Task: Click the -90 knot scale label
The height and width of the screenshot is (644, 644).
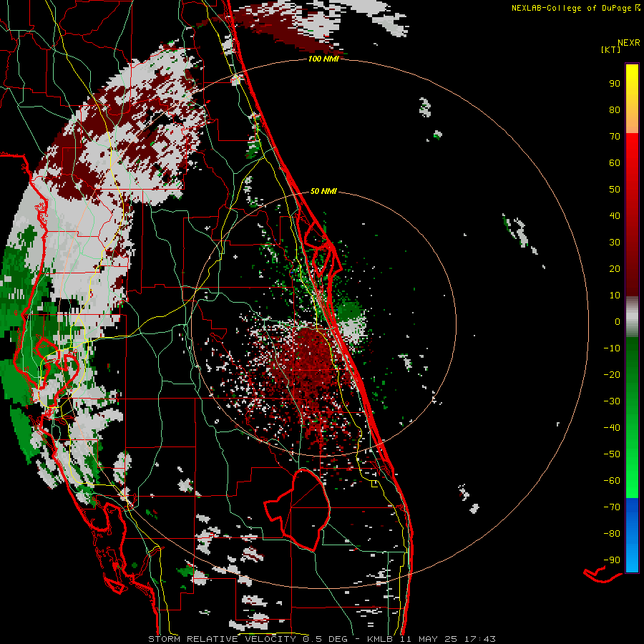Action: pyautogui.click(x=612, y=560)
